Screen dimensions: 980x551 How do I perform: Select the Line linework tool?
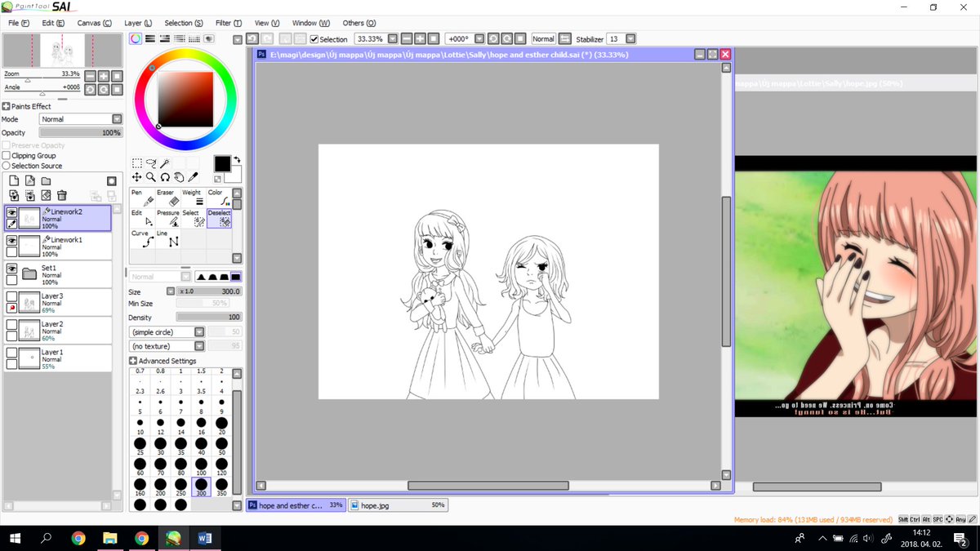[167, 238]
